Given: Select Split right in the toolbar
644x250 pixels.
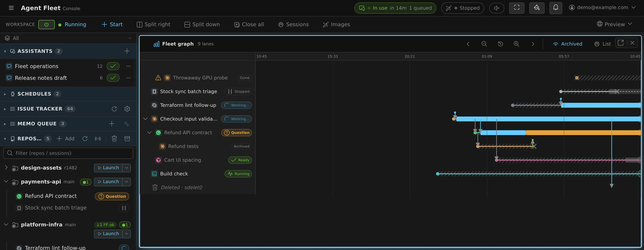Looking at the screenshot, I should pos(154,24).
